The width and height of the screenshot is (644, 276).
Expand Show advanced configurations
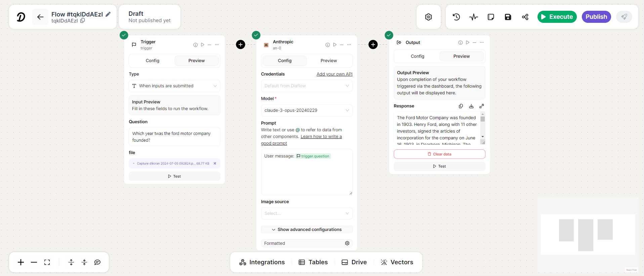[306, 229]
